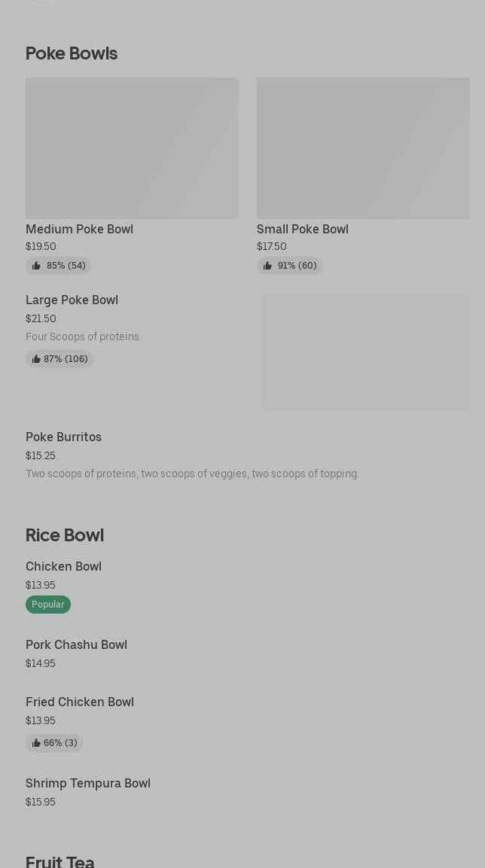
Task: Click thumbs-up icon on Fried Chicken Bowl
Action: pyautogui.click(x=36, y=743)
